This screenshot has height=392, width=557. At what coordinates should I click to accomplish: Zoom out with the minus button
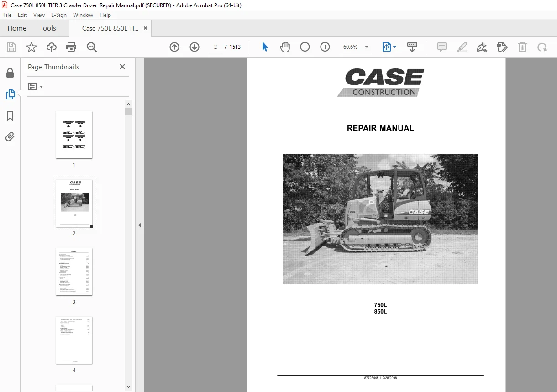(305, 47)
